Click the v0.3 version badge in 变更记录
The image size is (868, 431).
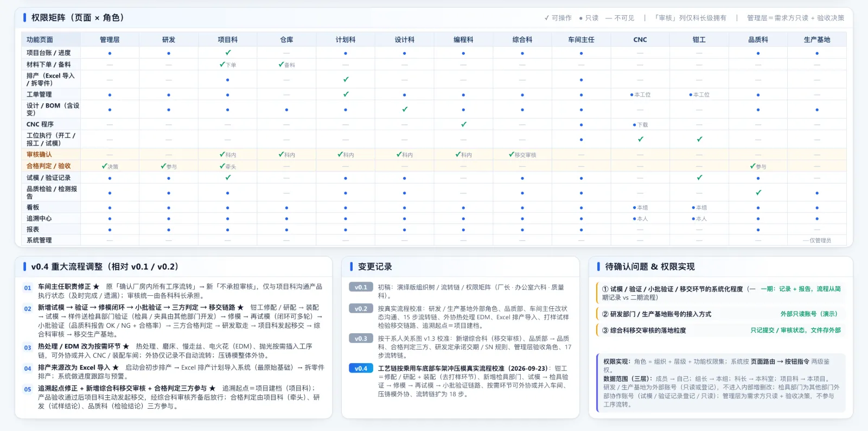[361, 338]
